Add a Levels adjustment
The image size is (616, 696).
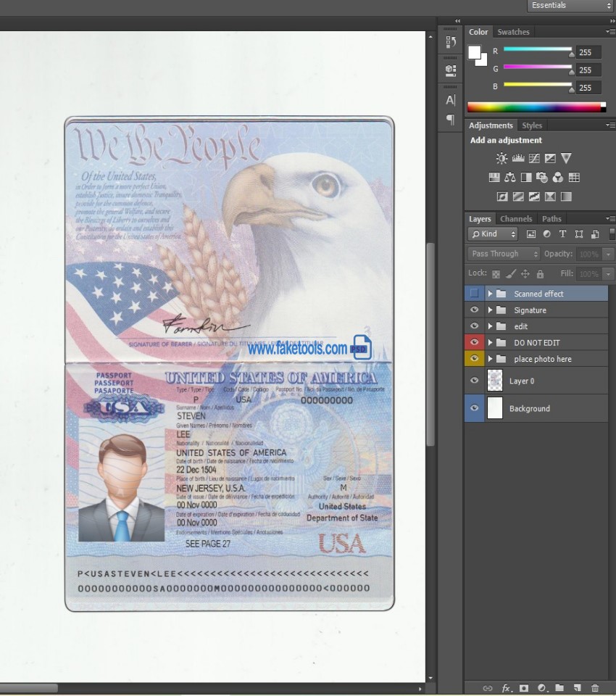point(518,158)
